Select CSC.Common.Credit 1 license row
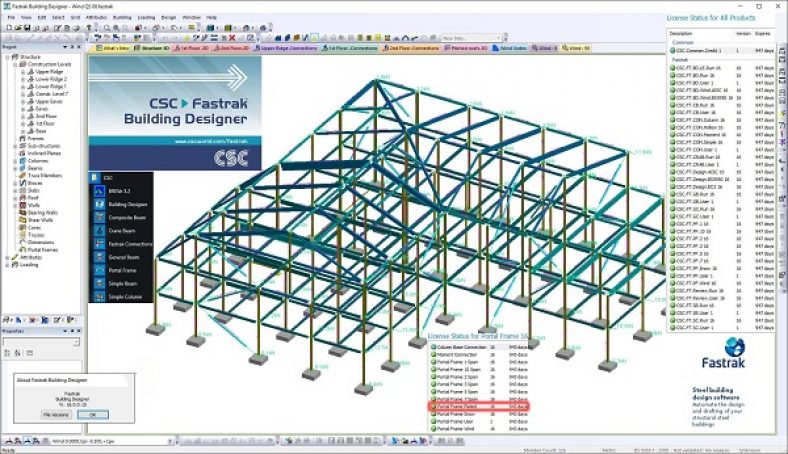788x454 pixels. pyautogui.click(x=721, y=51)
